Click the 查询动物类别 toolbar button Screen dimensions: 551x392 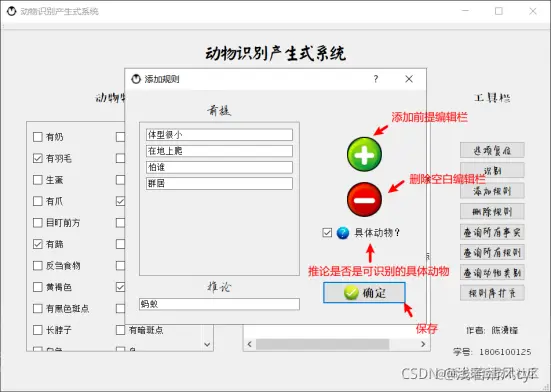[492, 273]
